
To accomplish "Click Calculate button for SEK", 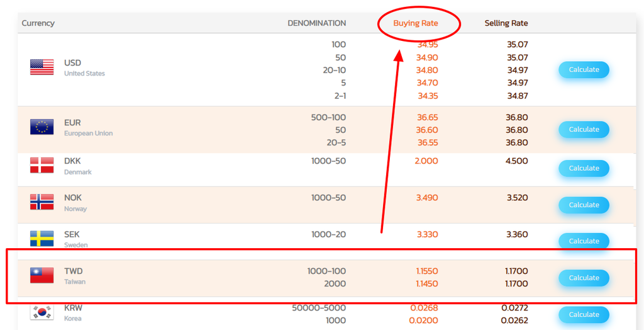I will point(584,241).
